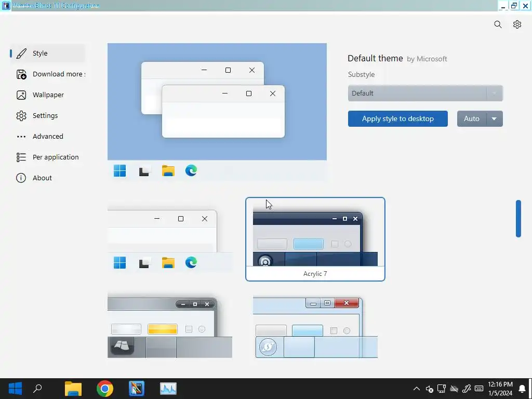Expand the Substyle Default dropdown
The height and width of the screenshot is (399, 532).
[425, 94]
